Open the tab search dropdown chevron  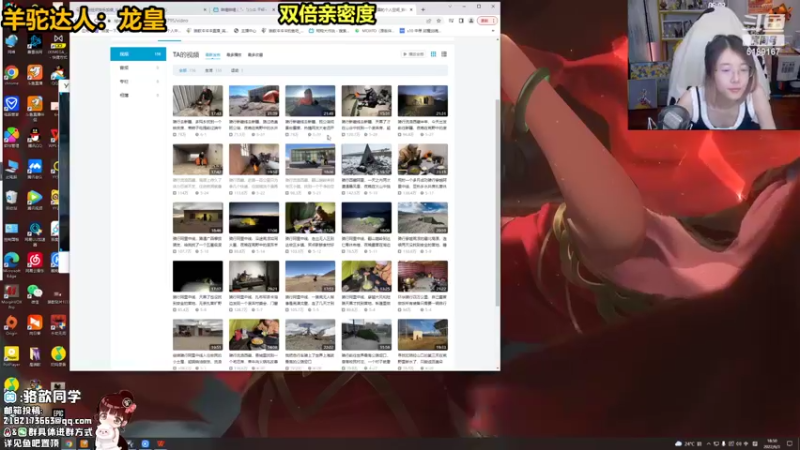tap(449, 7)
